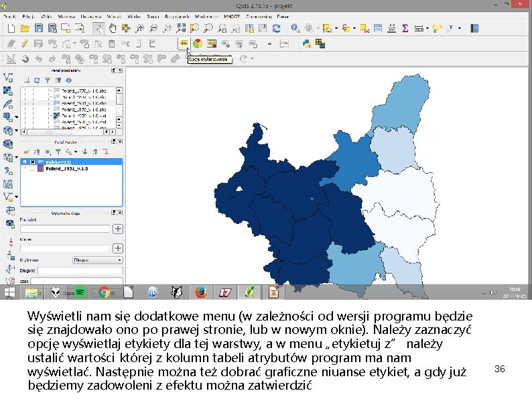Screen dimensions: 532x399
Task: Open the purple sigma statistics summary
Action: pyautogui.click(x=405, y=29)
